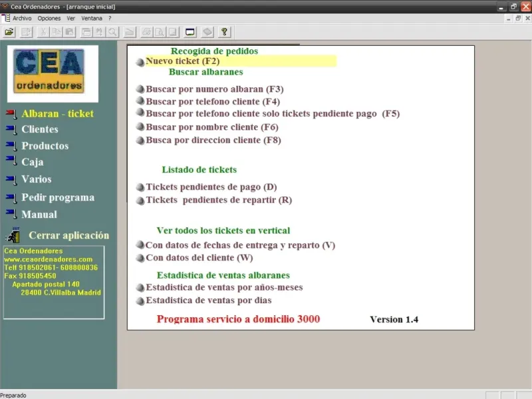Click the Version 1.4 label
Viewport: 532px width, 399px height.
point(394,320)
